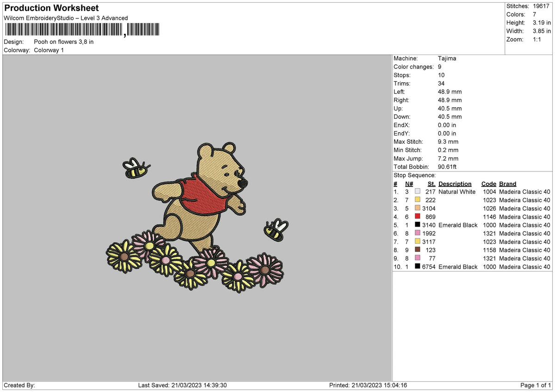
Task: Select the stitch count 3104 in row 3
Action: 429,208
